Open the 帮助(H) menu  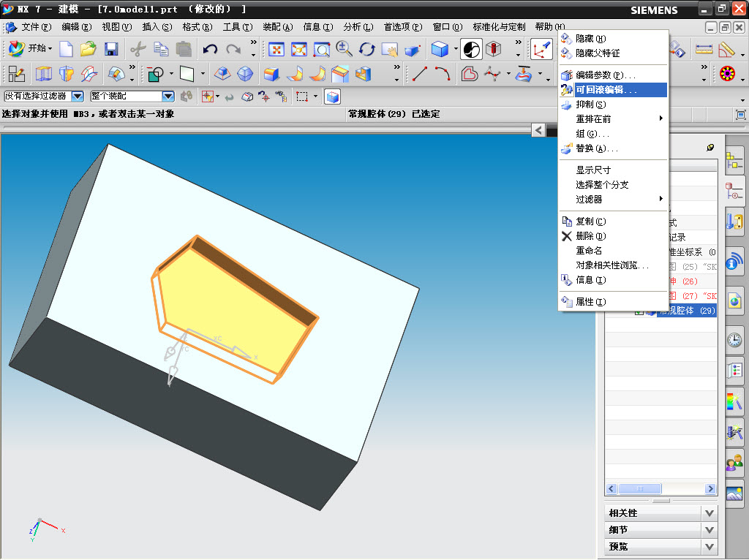coord(550,27)
